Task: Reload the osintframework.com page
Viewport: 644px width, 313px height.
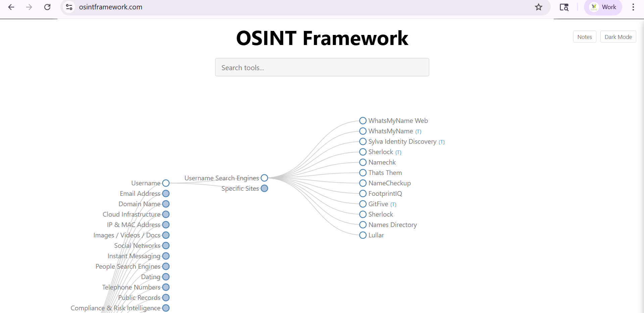Action: (x=47, y=7)
